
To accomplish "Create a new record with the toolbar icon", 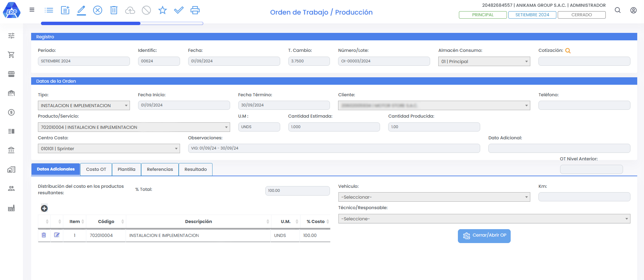I will pos(65,10).
